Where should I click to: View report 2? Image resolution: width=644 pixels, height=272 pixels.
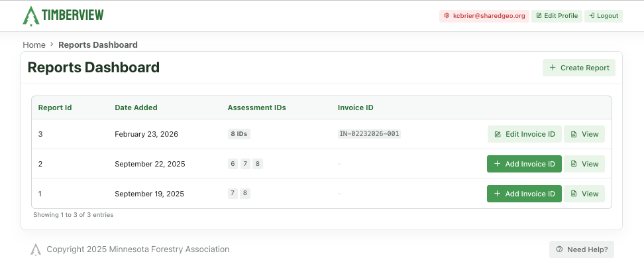click(584, 164)
